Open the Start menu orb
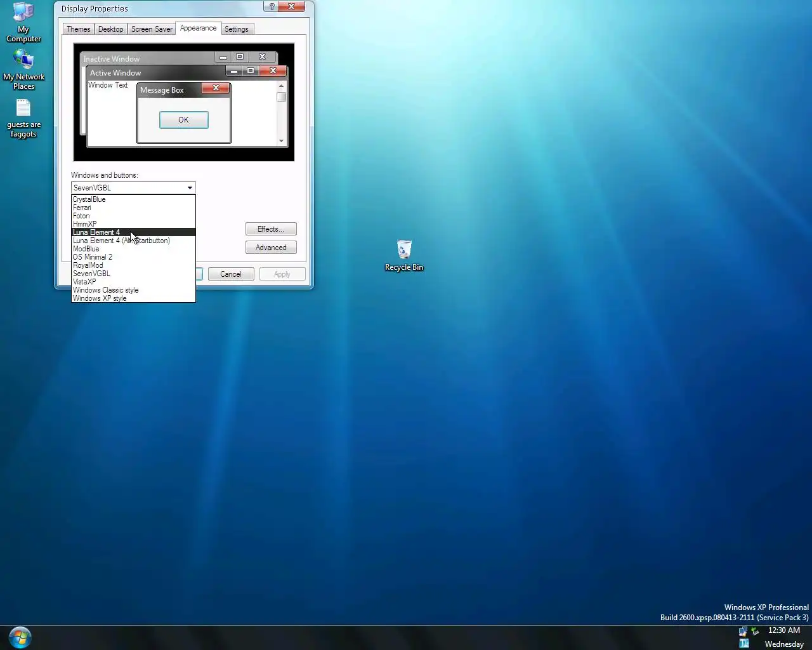 coord(20,637)
